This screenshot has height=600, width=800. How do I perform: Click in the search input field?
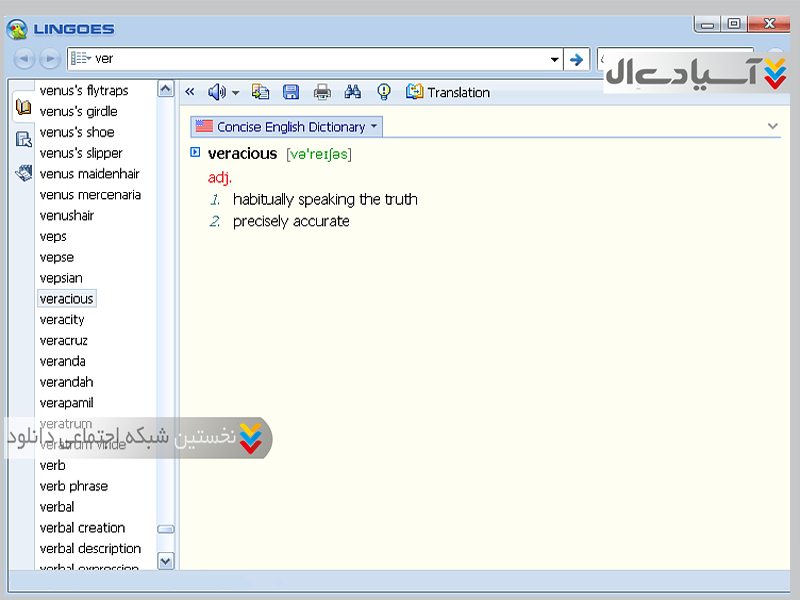click(320, 59)
